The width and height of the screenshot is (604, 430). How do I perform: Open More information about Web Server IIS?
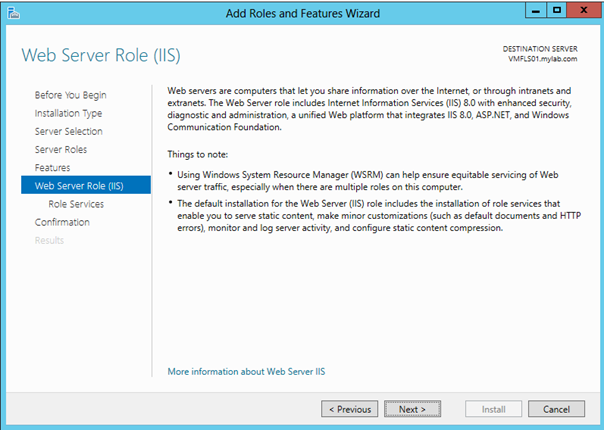[x=246, y=371]
